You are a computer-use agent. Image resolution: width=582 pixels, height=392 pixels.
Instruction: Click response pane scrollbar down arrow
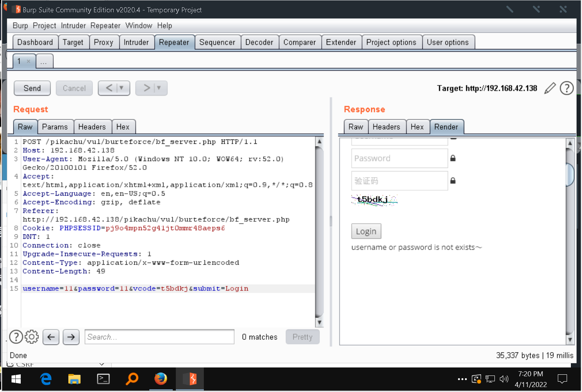click(570, 339)
